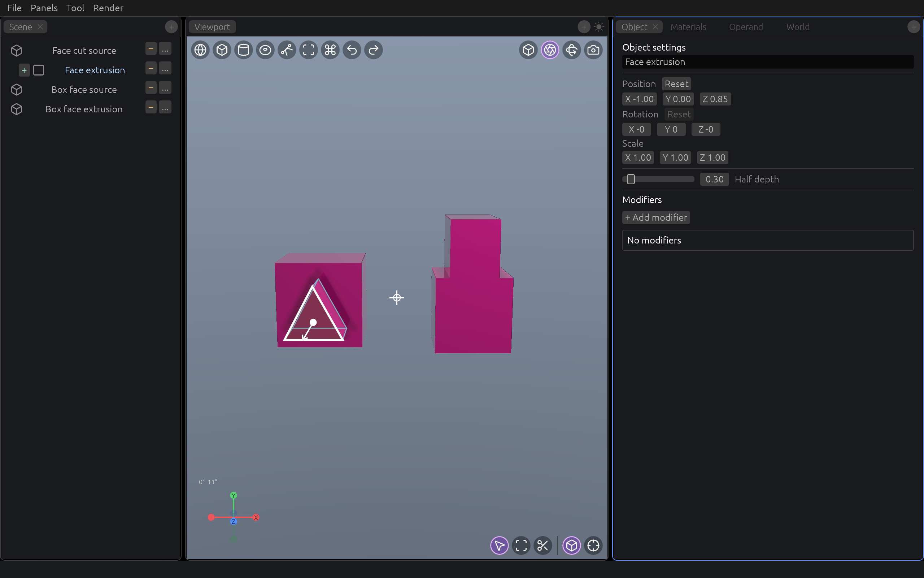This screenshot has width=924, height=578.
Task: Undo the last action
Action: (352, 50)
